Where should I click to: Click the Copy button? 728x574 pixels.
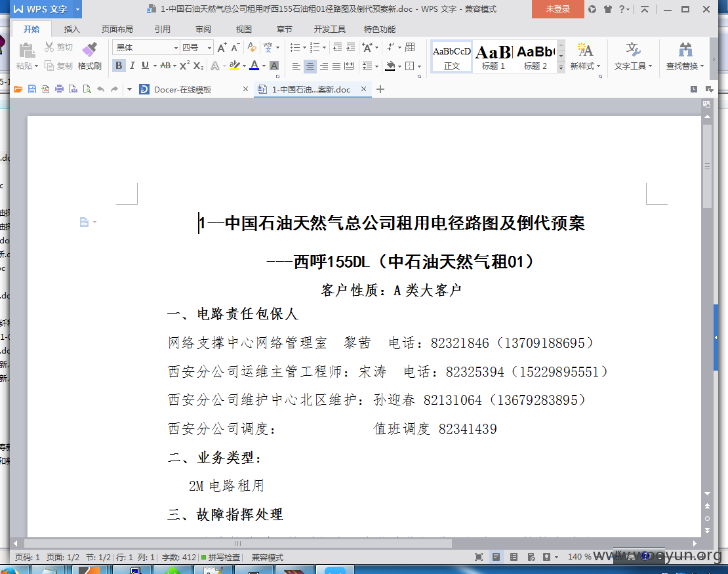58,66
